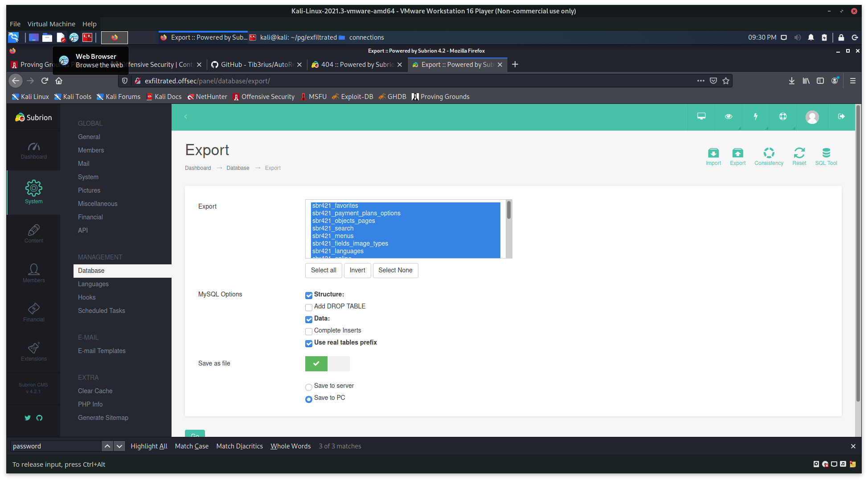Click the password search field in the find bar
The width and height of the screenshot is (868, 481).
click(56, 446)
